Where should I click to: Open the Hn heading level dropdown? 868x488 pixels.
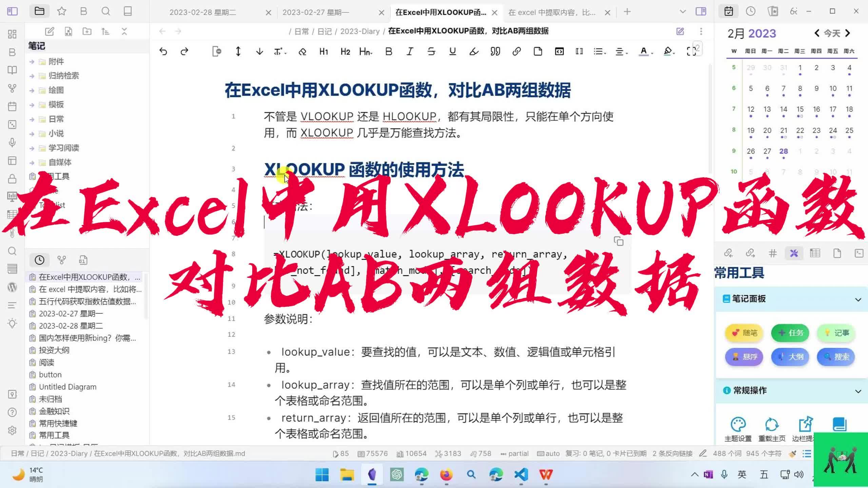click(366, 51)
